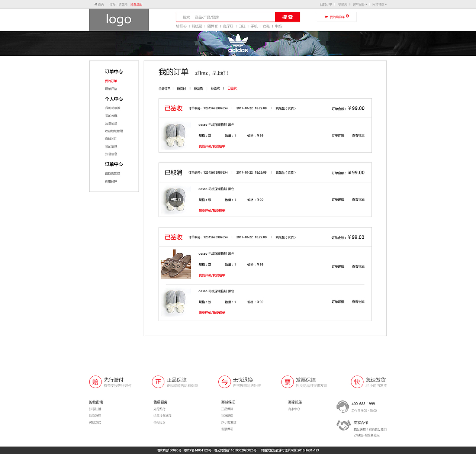476x454 pixels.
Task: Click the 羽绒服 hot search keyword
Action: tap(197, 26)
